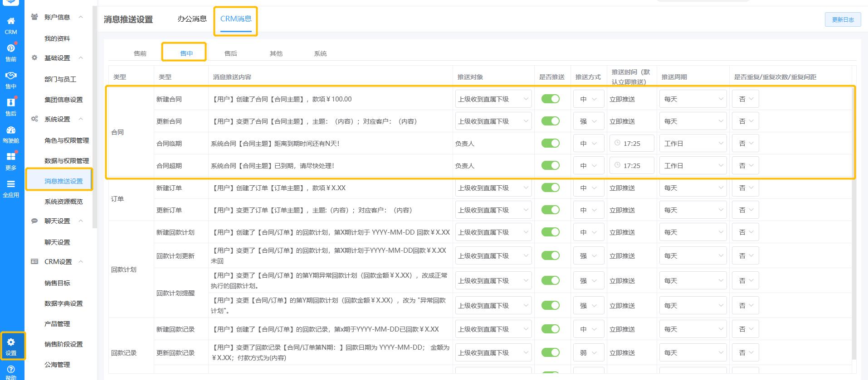The image size is (868, 380).
Task: Open 消息推送设置 in side menu
Action: [63, 181]
